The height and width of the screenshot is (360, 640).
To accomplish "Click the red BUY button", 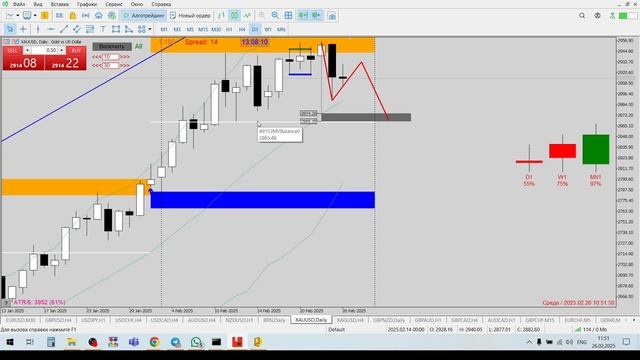I will [66, 58].
